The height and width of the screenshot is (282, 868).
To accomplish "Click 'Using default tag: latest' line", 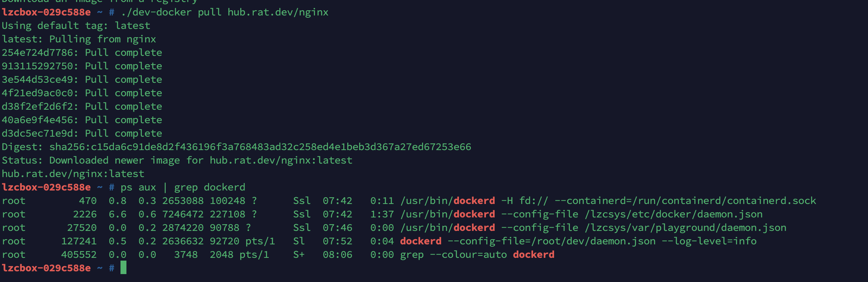I will pos(76,26).
